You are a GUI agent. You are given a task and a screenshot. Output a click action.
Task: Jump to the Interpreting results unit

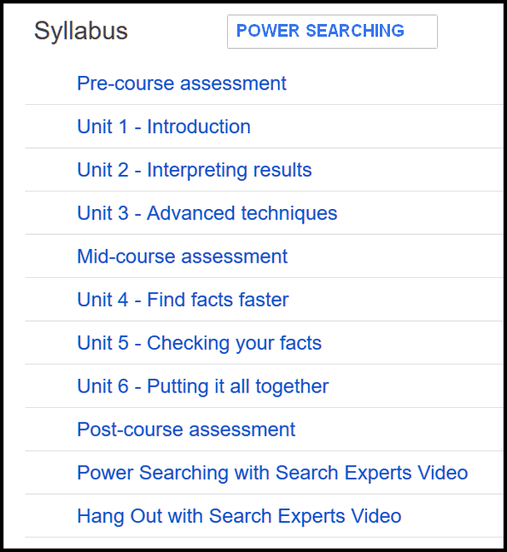(x=194, y=170)
